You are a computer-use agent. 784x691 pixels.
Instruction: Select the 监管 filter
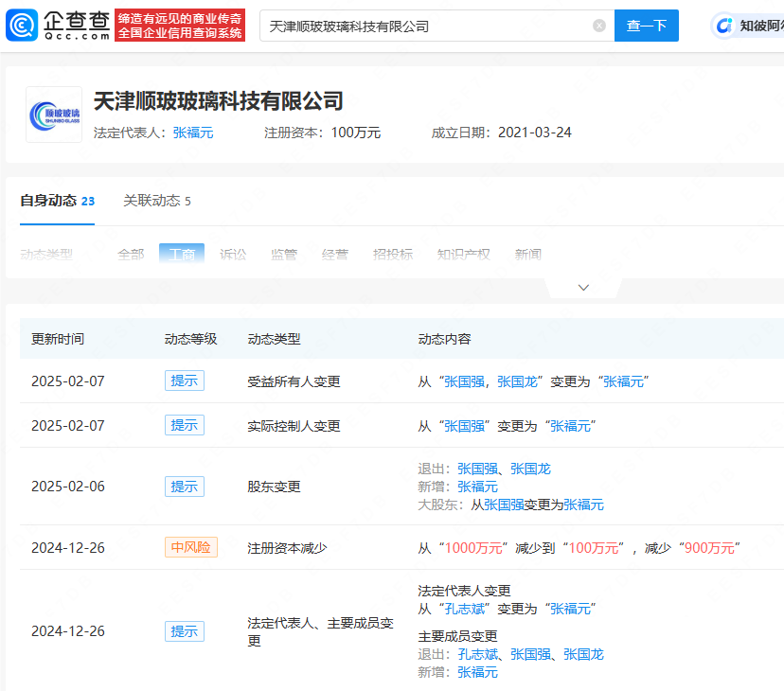click(283, 255)
